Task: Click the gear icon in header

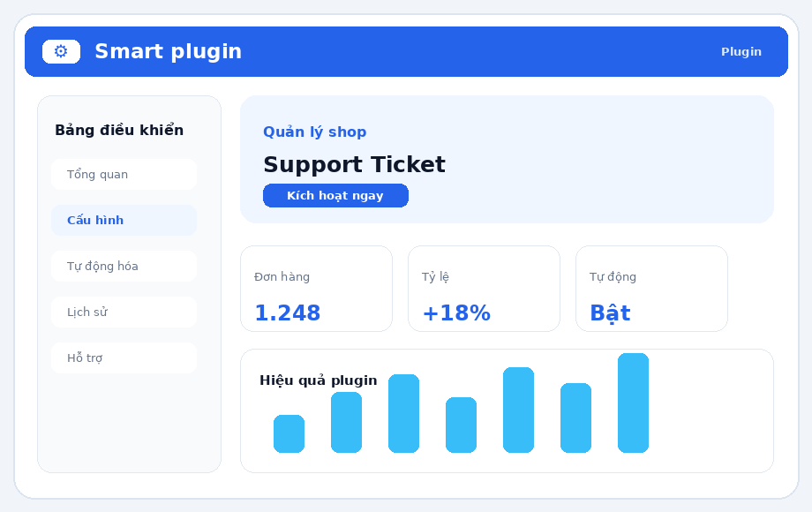Action: 61,51
